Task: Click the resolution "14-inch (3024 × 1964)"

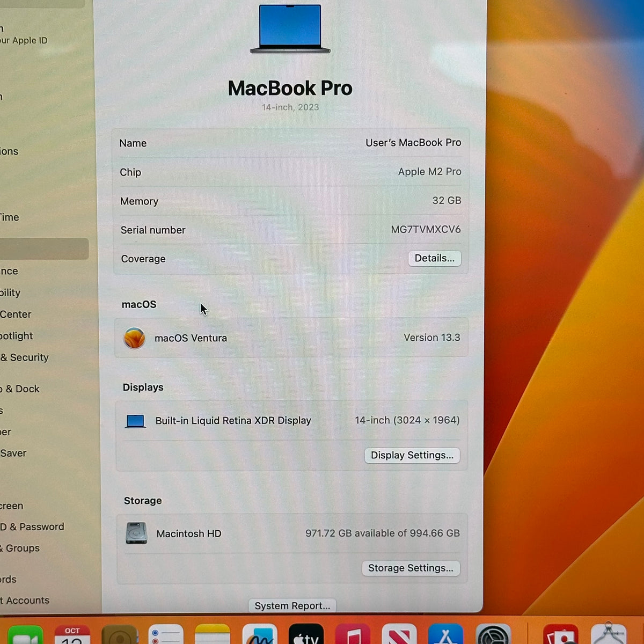Action: (x=407, y=420)
